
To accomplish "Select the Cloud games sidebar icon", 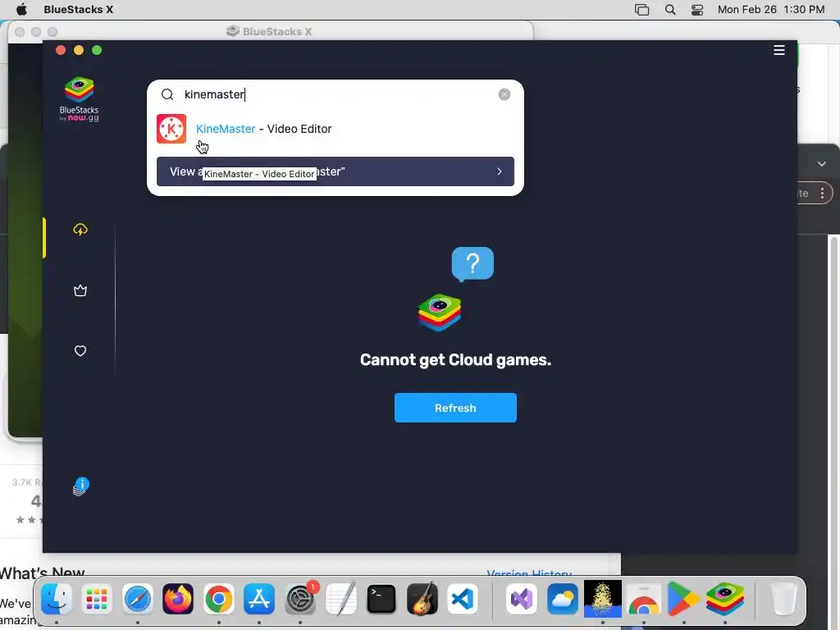I will coord(80,230).
